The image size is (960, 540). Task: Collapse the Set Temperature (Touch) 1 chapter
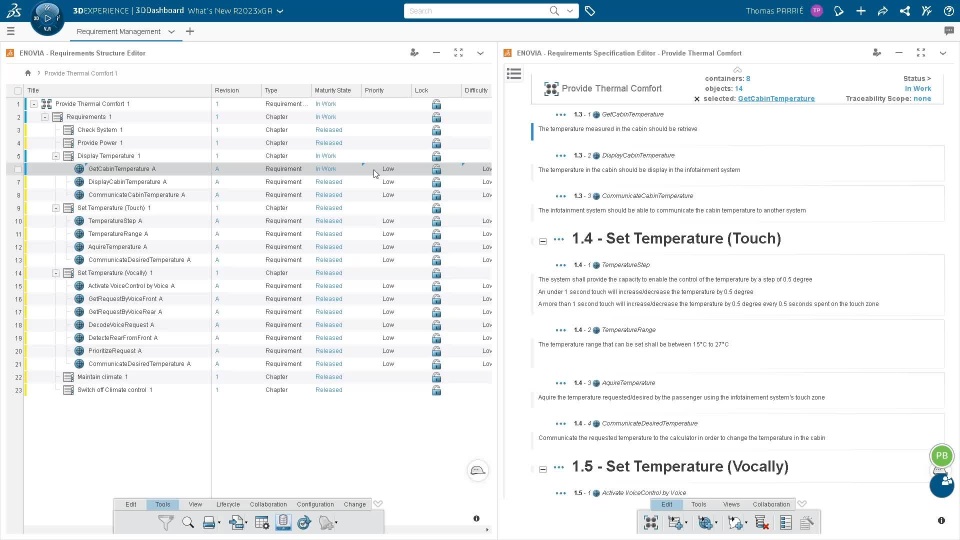[56, 208]
